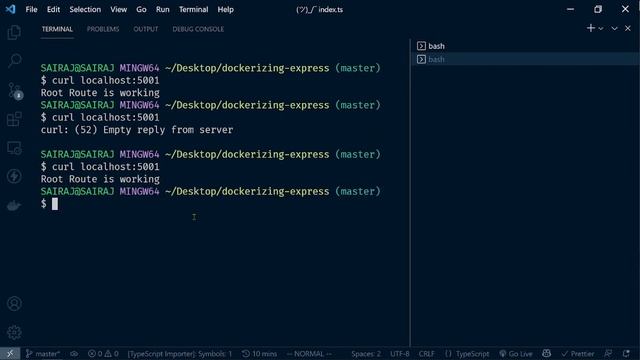Click the VS Code logo icon
The image size is (640, 360).
tap(11, 9)
